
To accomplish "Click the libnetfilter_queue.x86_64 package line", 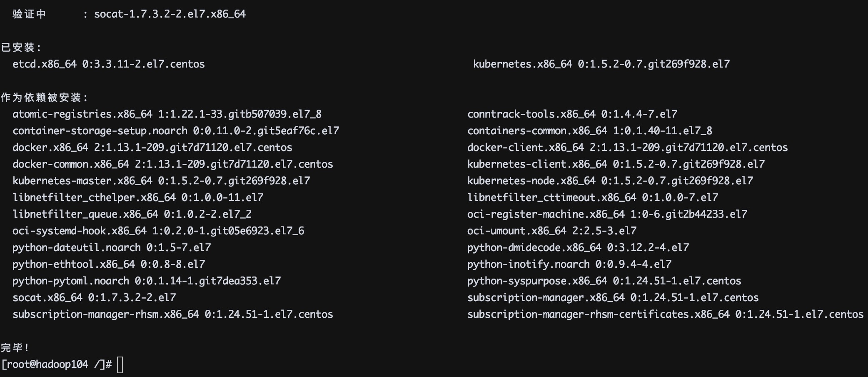I will tap(132, 214).
